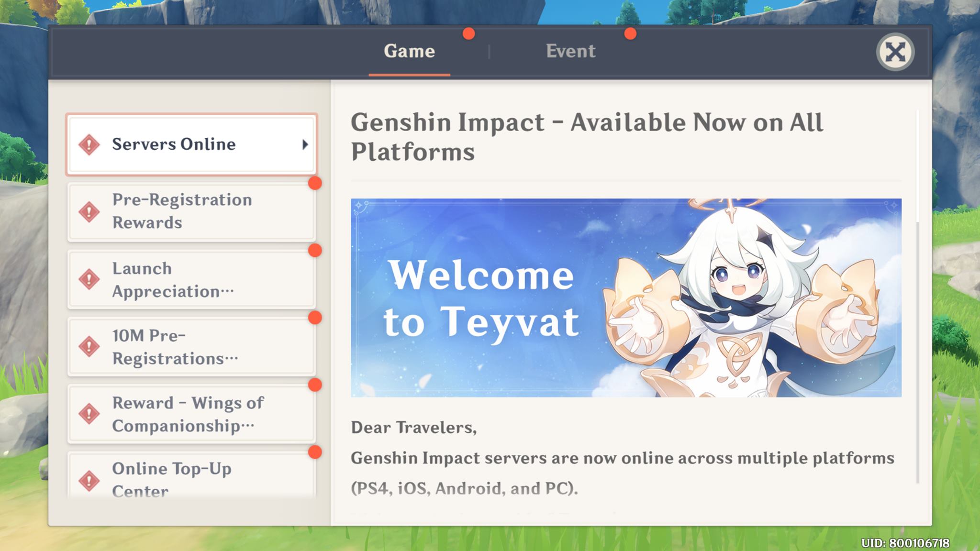Viewport: 980px width, 551px height.
Task: Open Reward - Wings of Companionship notice
Action: point(191,414)
